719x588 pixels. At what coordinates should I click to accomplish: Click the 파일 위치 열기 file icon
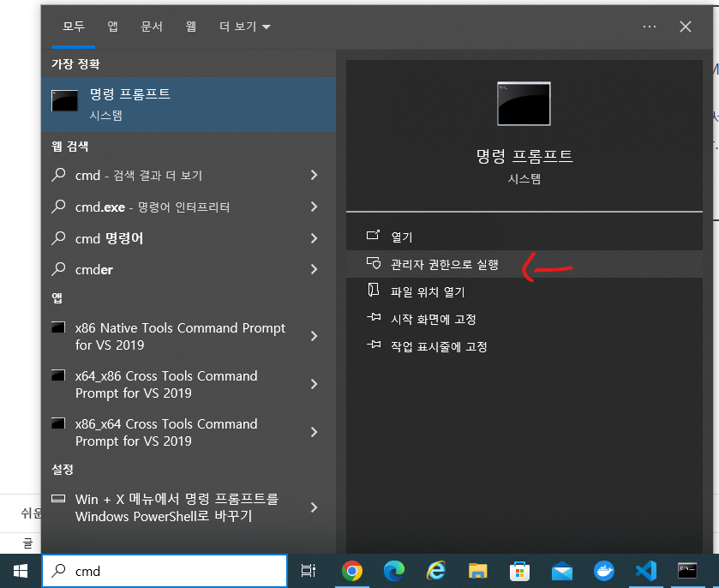coord(374,290)
